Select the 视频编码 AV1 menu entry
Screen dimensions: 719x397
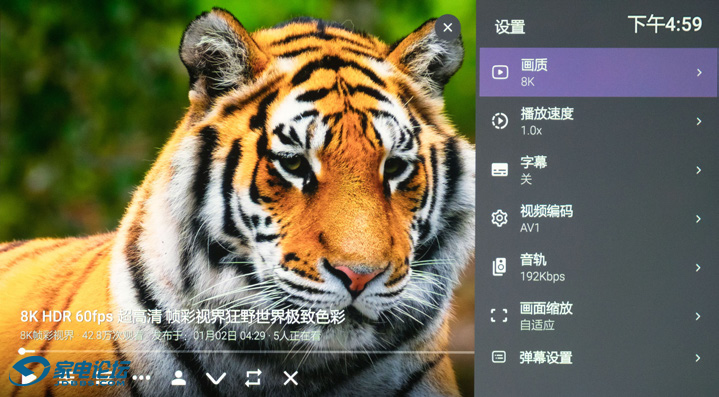click(x=598, y=219)
